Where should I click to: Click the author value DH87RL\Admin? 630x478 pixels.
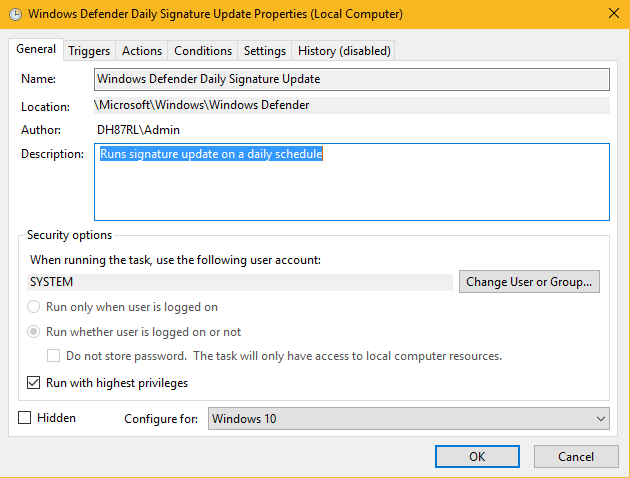138,130
